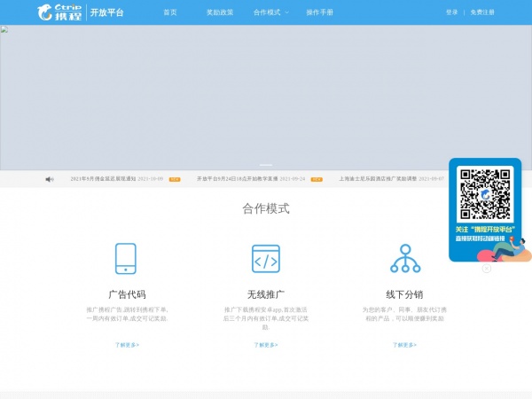Open the 奖励政策 navigation item
Screen dimensions: 532x399
coord(220,12)
